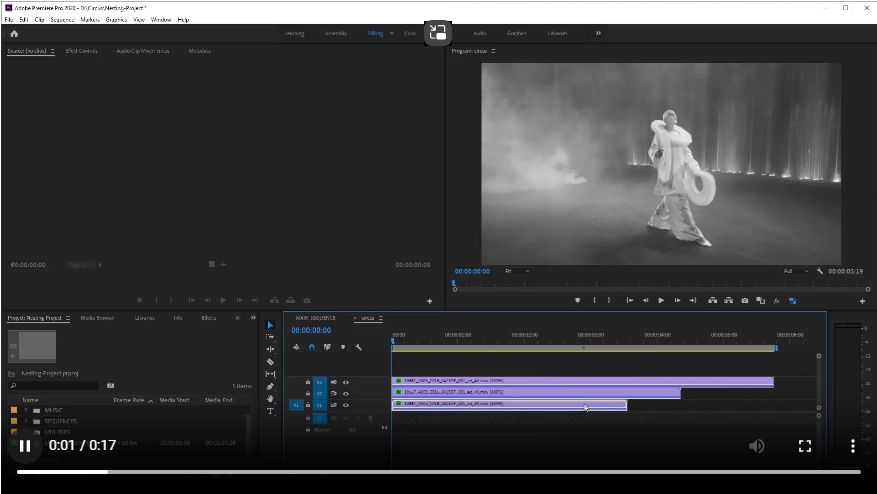Select the Type tool

click(270, 411)
